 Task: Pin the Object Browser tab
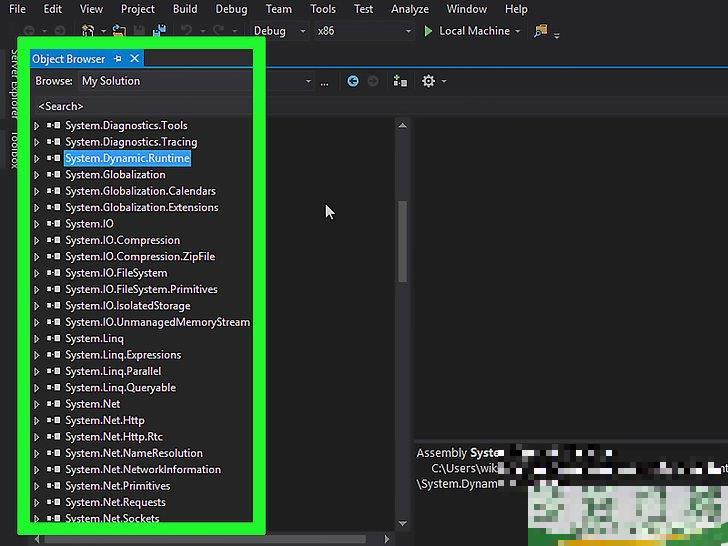coord(118,59)
